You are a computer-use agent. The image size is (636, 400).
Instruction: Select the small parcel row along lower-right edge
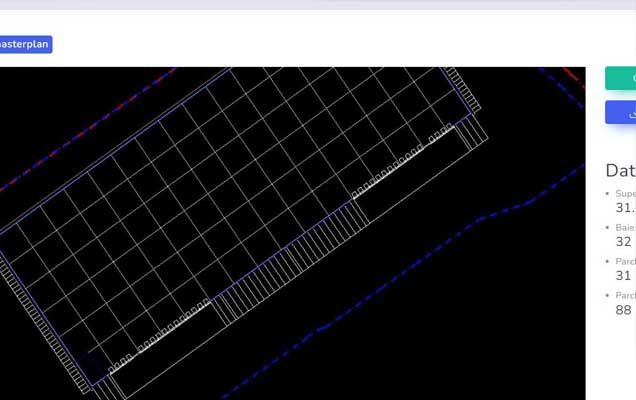pyautogui.click(x=390, y=172)
